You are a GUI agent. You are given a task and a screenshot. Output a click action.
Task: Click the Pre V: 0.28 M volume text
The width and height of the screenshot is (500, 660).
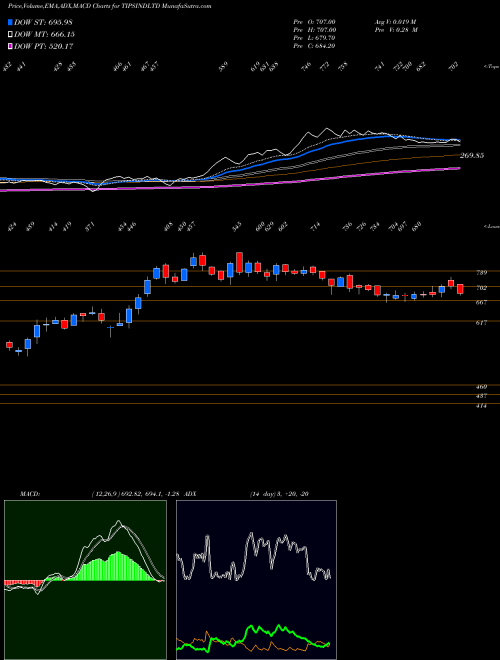pyautogui.click(x=396, y=30)
